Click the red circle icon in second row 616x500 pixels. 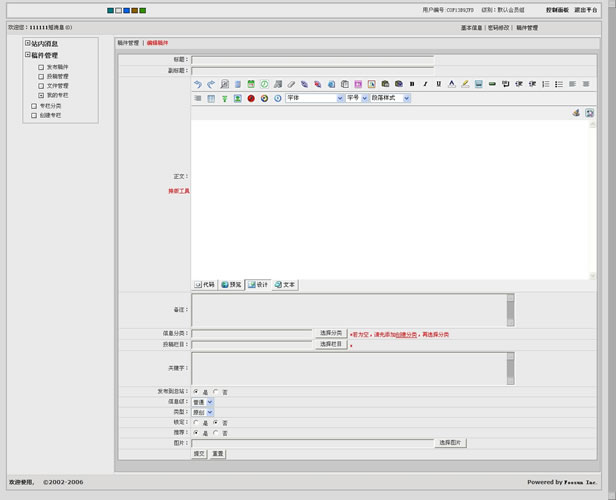coord(251,99)
